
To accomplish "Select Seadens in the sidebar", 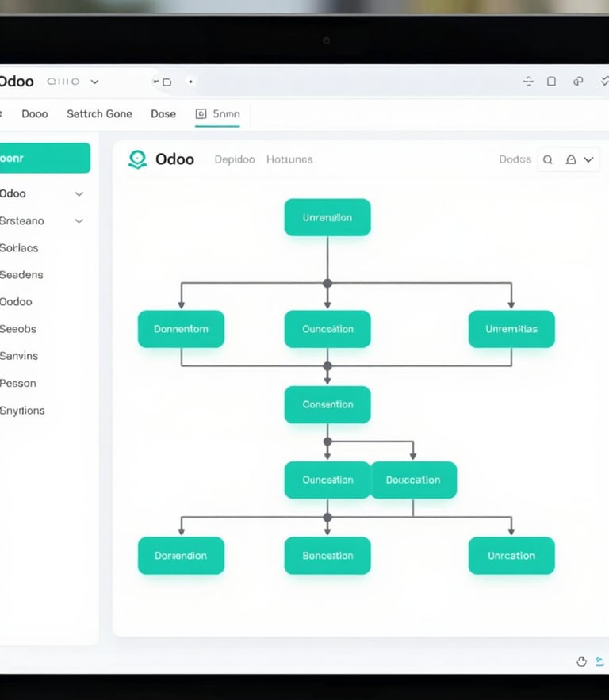I will 21,274.
